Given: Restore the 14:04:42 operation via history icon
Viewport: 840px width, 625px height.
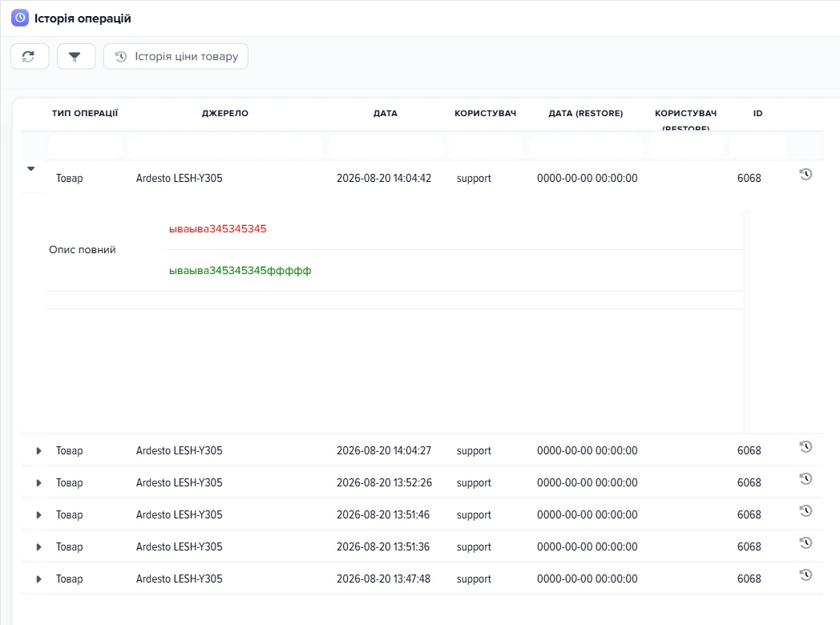Looking at the screenshot, I should 806,174.
